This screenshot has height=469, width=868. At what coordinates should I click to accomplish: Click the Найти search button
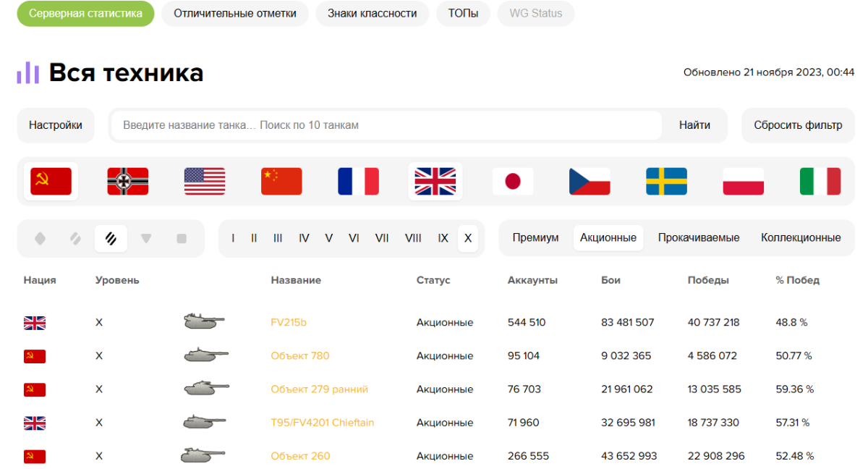[x=694, y=125]
